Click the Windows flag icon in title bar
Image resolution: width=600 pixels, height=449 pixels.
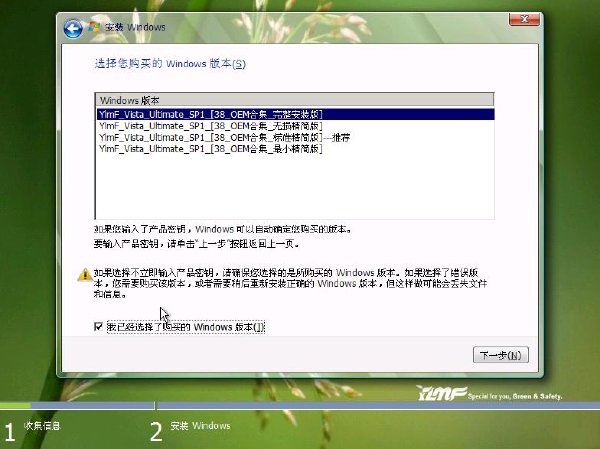coord(94,27)
